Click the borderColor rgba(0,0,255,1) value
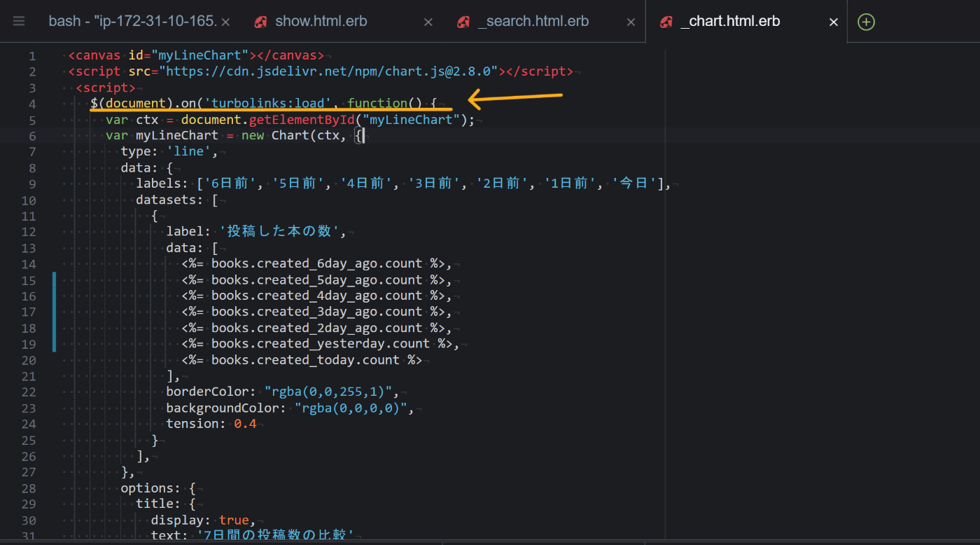This screenshot has width=980, height=545. [x=328, y=392]
